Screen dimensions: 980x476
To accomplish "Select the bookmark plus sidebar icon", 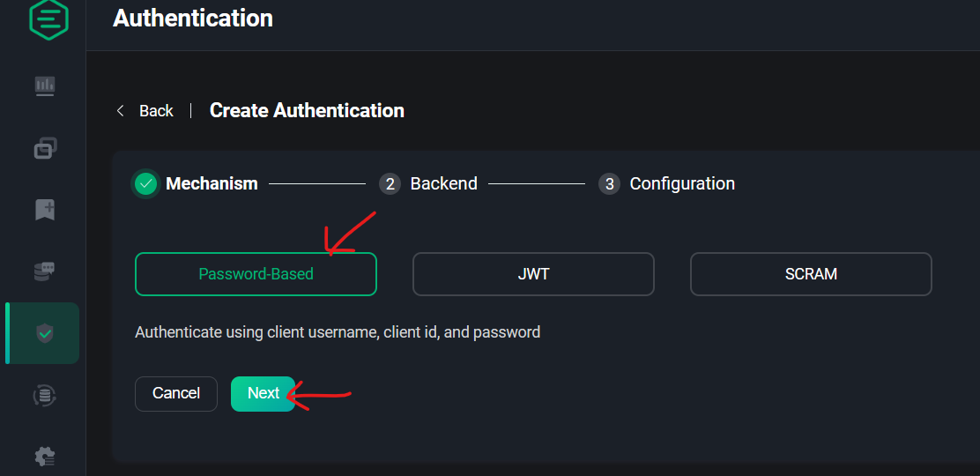I will point(45,210).
